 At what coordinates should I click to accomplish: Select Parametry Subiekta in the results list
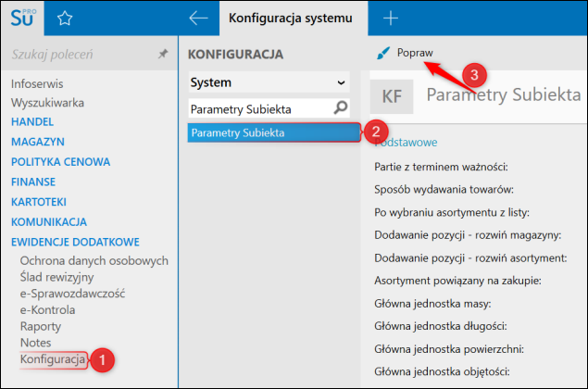coord(274,132)
